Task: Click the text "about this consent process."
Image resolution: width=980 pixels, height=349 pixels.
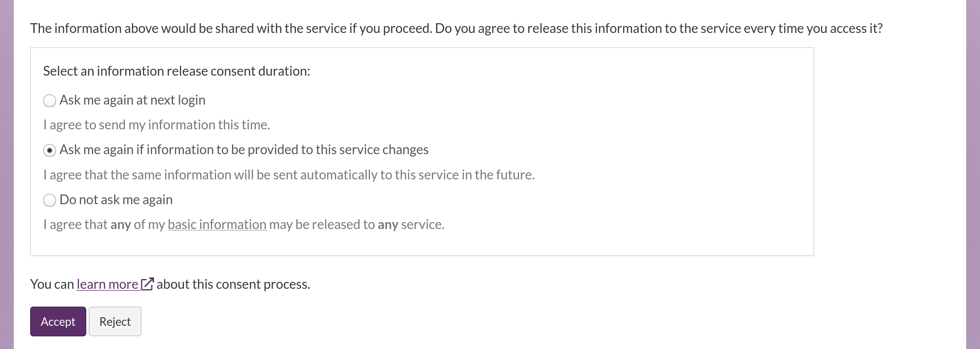Action: [233, 284]
